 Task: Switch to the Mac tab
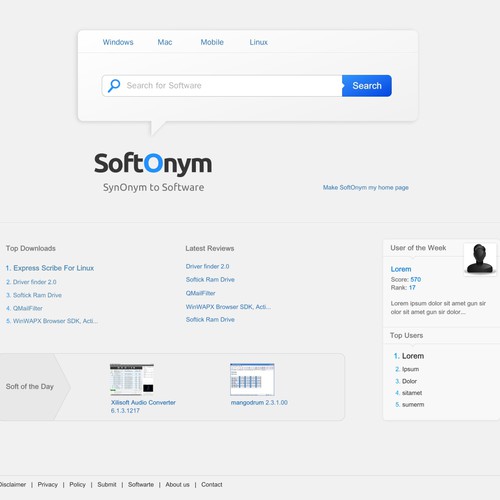(165, 42)
